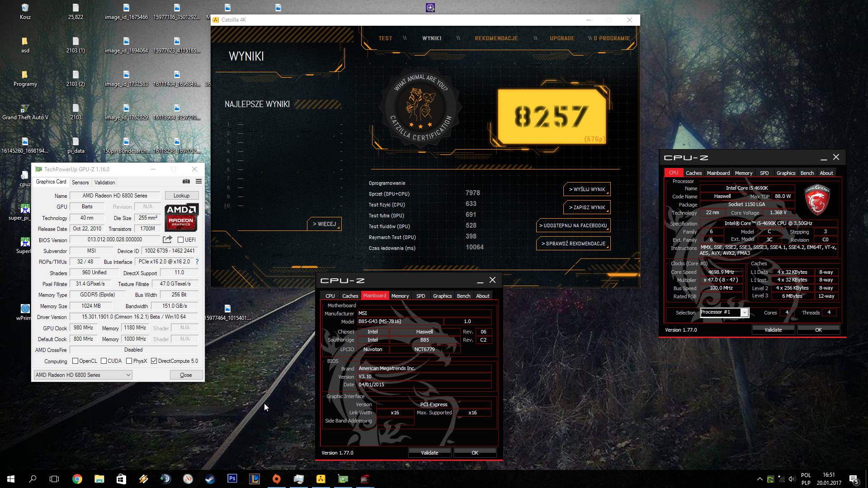868x488 pixels.
Task: Open the Programy folder on desktop
Action: click(25, 79)
